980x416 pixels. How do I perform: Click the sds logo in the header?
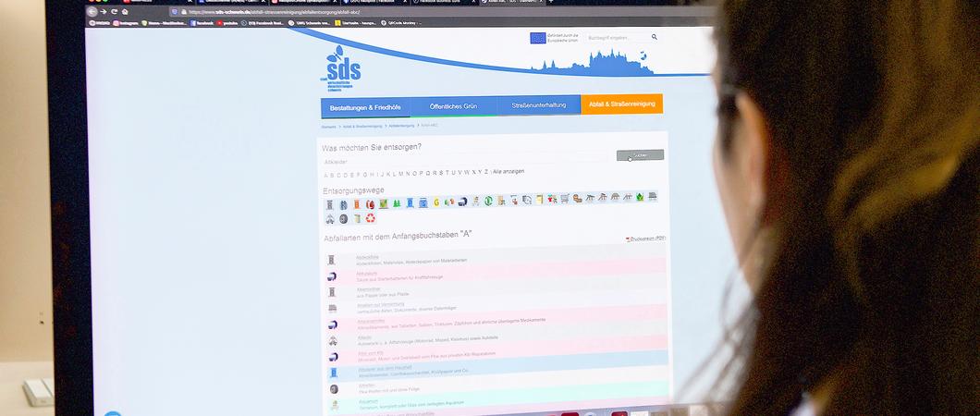pyautogui.click(x=342, y=67)
